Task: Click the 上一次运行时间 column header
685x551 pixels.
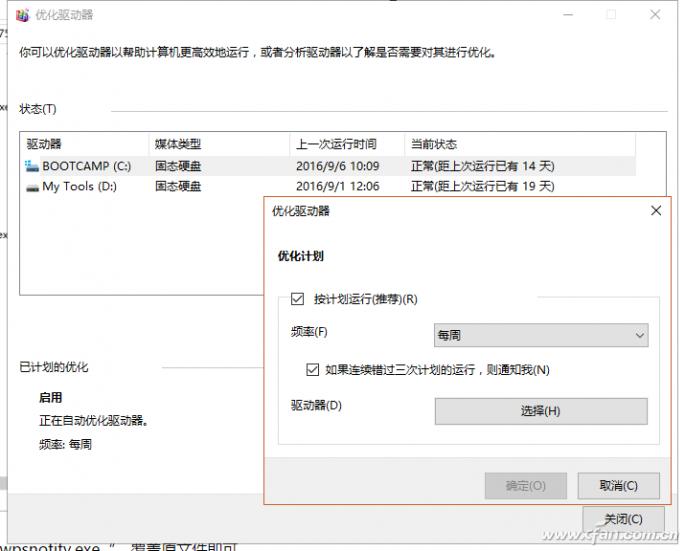Action: (347, 144)
